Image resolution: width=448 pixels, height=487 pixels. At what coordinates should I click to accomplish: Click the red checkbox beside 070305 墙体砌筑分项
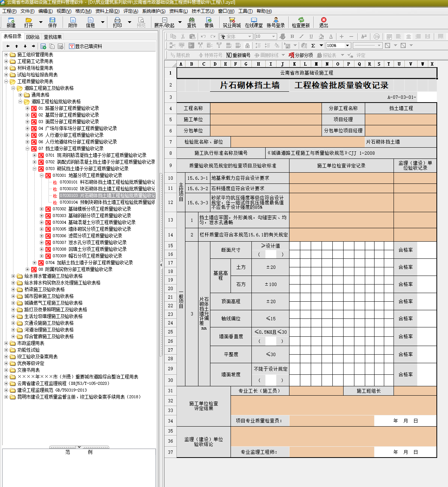point(48,229)
